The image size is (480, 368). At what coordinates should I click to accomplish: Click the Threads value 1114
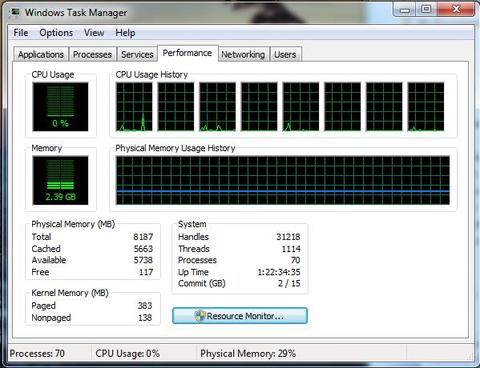tap(291, 249)
